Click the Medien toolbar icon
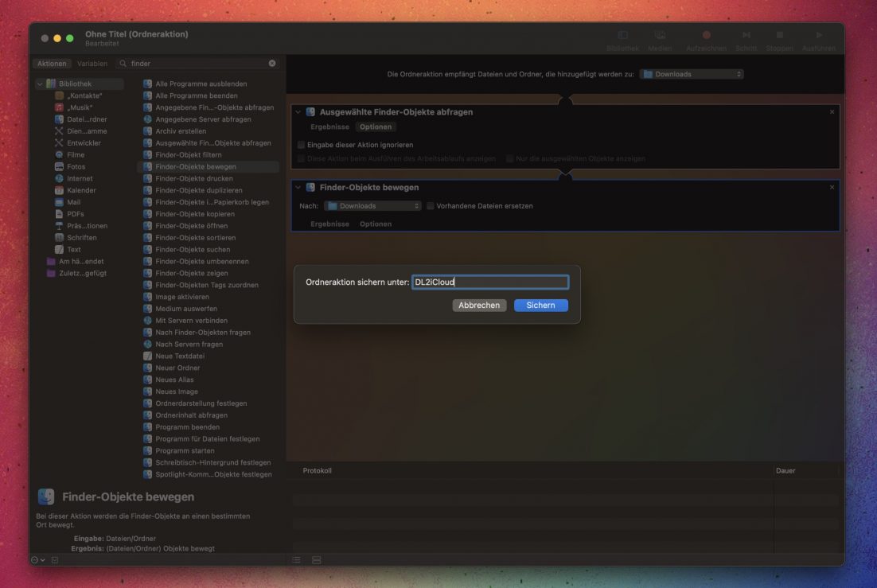Screen dimensions: 877x588 pyautogui.click(x=660, y=35)
